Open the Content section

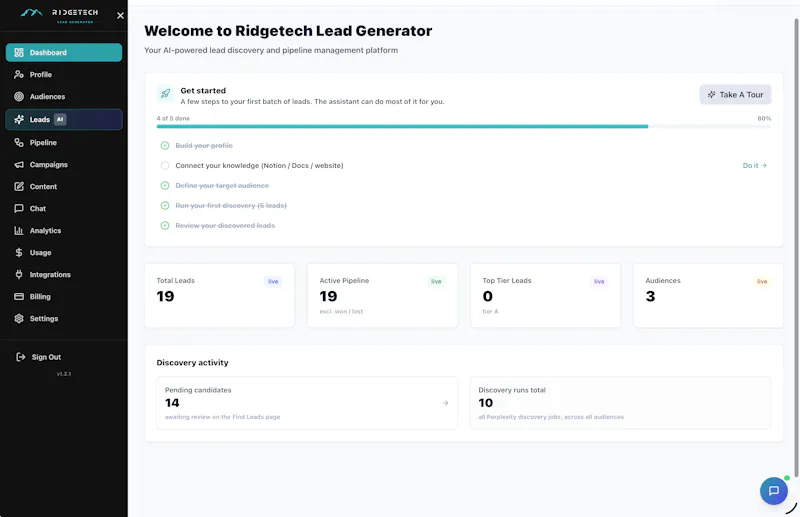click(x=64, y=186)
